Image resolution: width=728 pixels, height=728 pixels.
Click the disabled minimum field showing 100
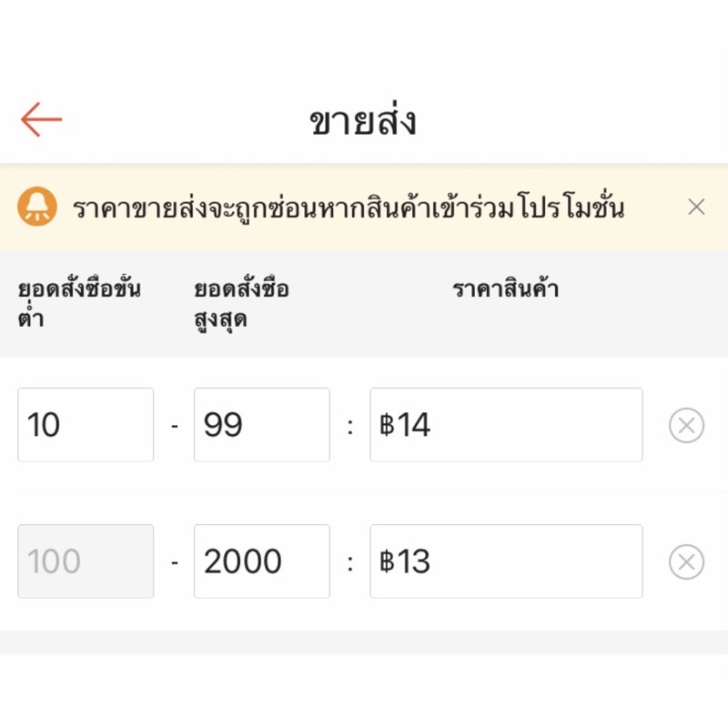click(85, 561)
